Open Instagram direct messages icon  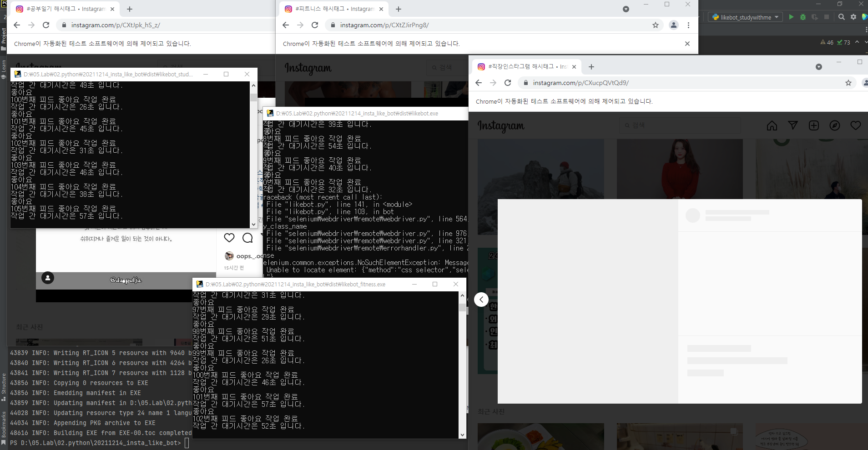click(793, 125)
